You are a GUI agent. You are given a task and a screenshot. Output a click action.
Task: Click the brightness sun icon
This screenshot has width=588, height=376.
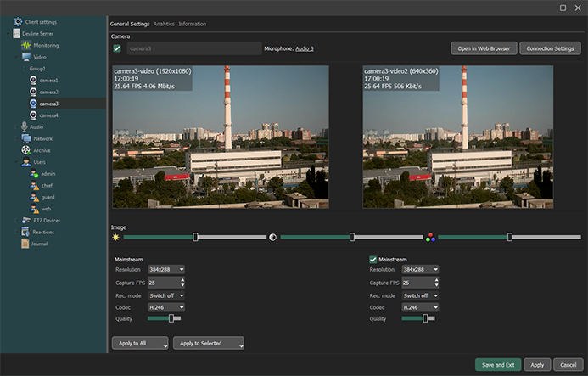115,237
